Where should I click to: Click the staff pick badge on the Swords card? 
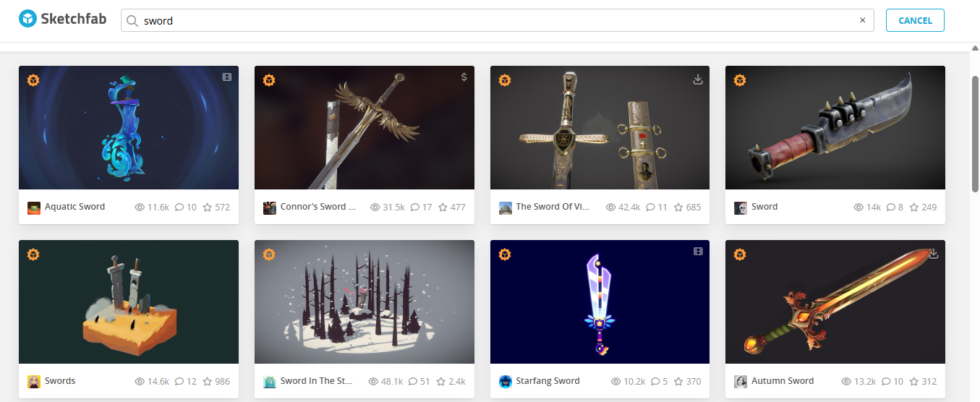click(33, 254)
